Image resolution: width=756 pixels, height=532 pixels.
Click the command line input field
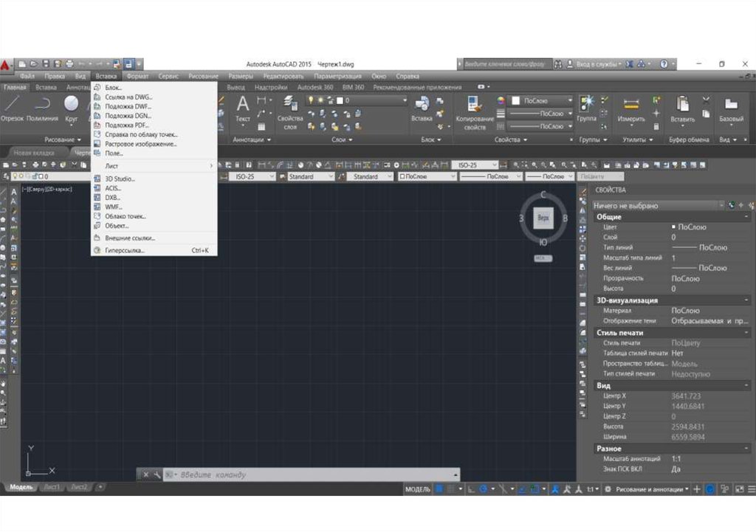click(310, 474)
